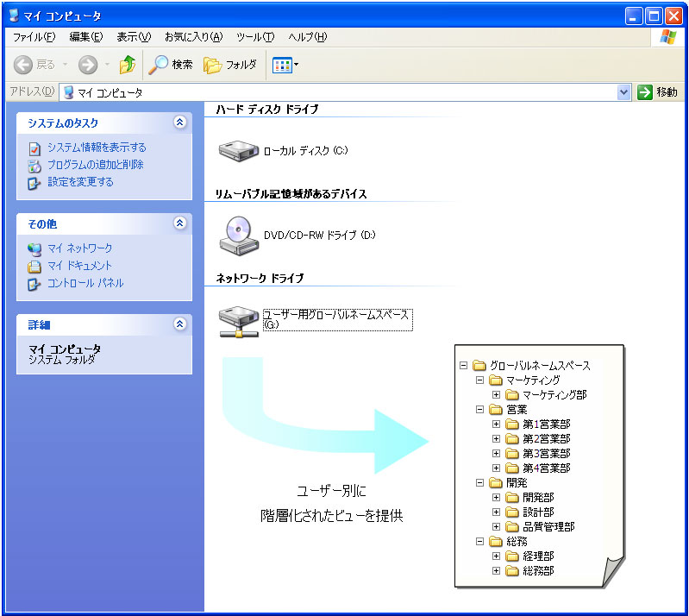The height and width of the screenshot is (616, 689).
Task: Expand the 設計部 tree node
Action: (x=496, y=512)
